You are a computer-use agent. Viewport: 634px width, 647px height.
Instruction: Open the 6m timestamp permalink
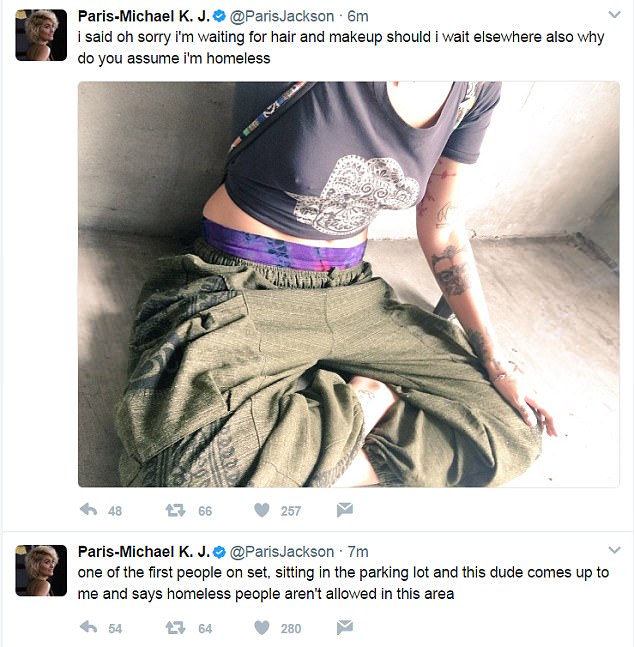pos(357,16)
